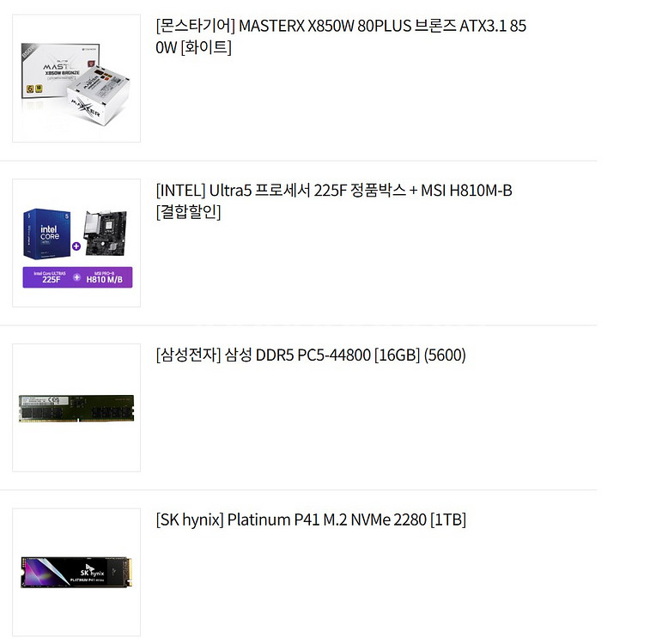Open the Samsung DDR5 PC5-44800 16GB title link
The image size is (668, 644).
[311, 355]
